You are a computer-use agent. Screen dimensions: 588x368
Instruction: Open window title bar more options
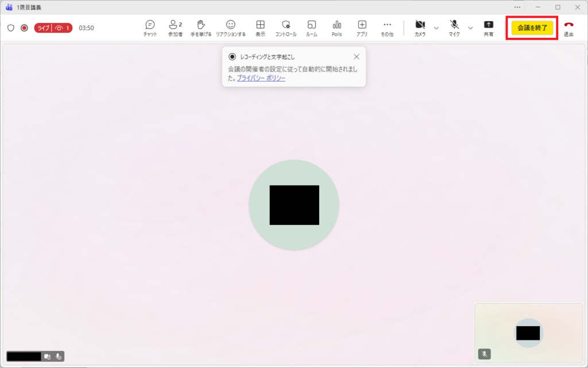click(x=517, y=7)
